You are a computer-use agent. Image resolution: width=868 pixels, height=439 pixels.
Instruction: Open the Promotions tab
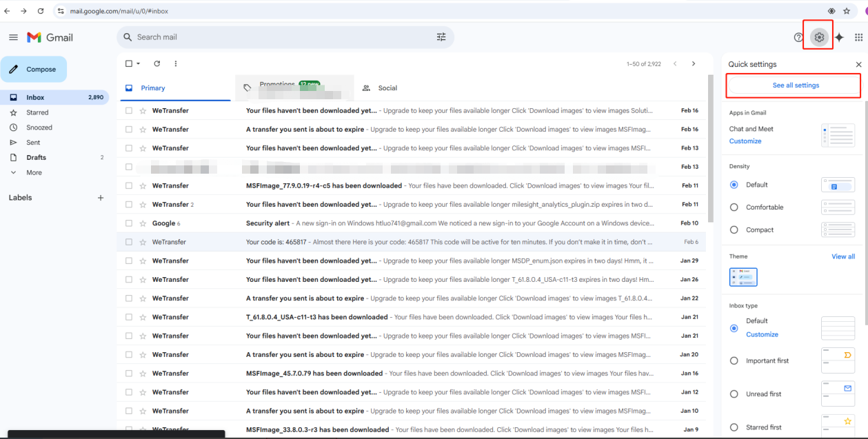tap(294, 88)
